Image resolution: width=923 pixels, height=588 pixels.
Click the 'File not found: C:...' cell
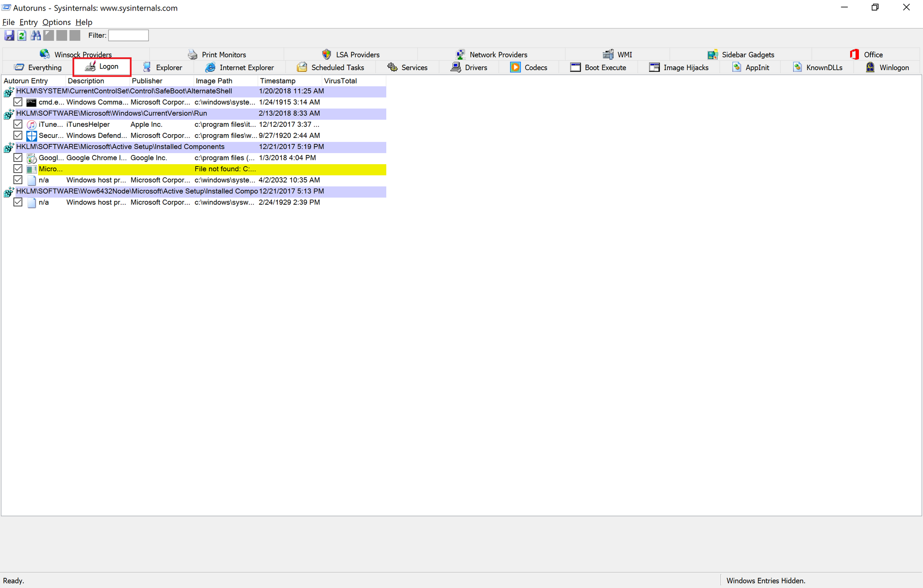tap(225, 169)
